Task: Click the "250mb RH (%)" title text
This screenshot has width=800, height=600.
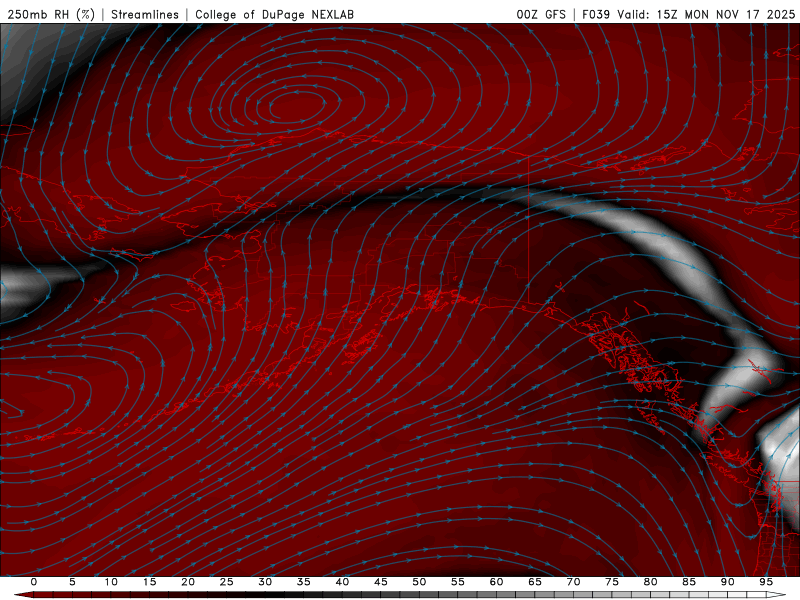Action: [51, 14]
